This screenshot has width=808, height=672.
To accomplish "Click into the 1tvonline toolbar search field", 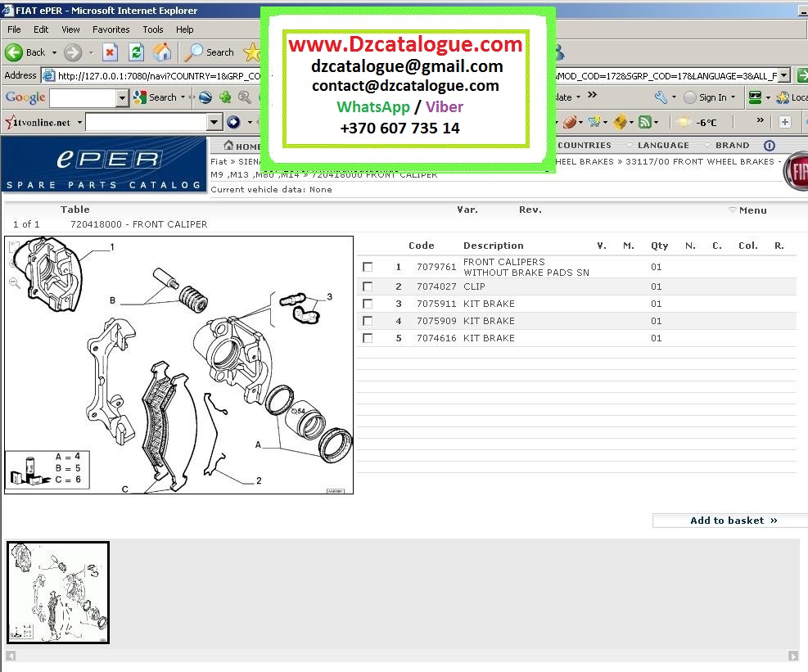I will (147, 122).
